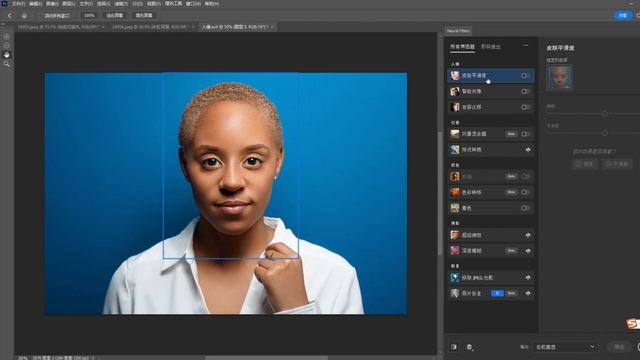Click the 确定 (OK) button at panel bottom
This screenshot has width=640, height=360.
pyautogui.click(x=619, y=347)
